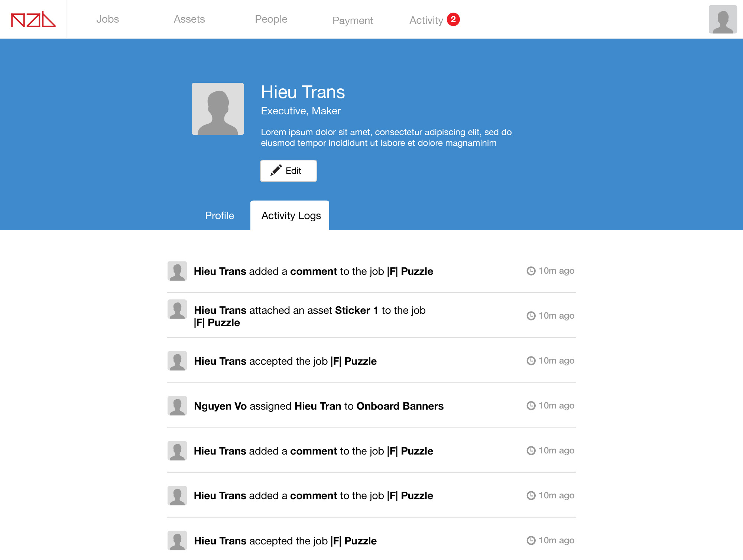Click avatar on first comment log entry
The image size is (743, 560).
click(177, 271)
